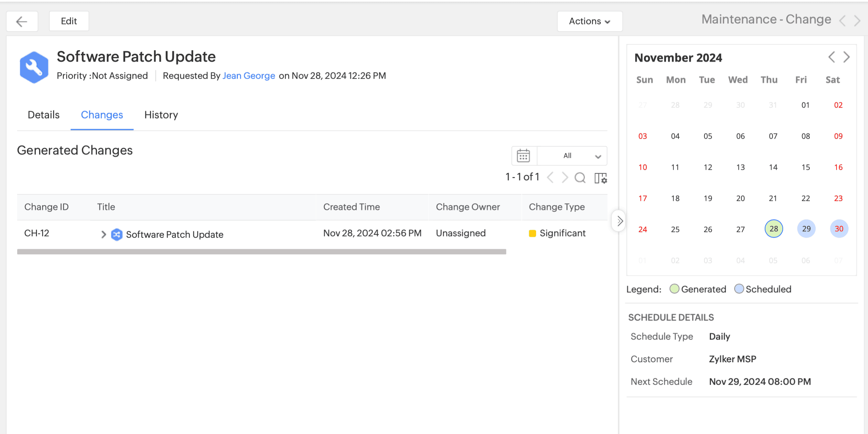
Task: Go to previous maintenance record arrow
Action: tap(843, 21)
